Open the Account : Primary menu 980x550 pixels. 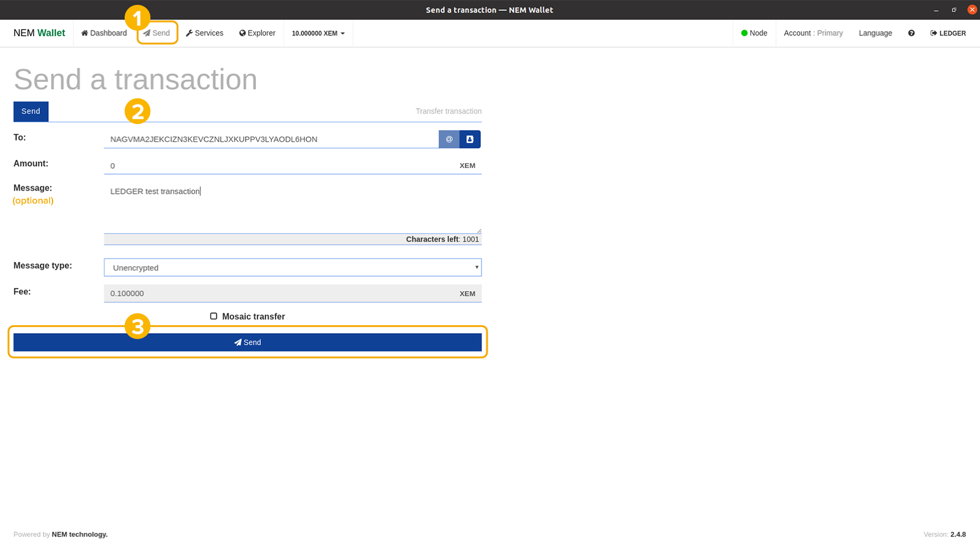coord(813,33)
